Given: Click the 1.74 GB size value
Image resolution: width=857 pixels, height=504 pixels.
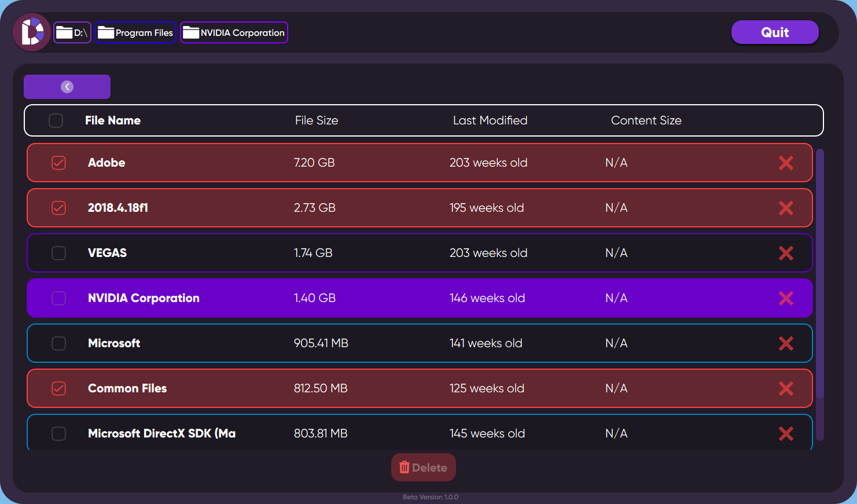Looking at the screenshot, I should [313, 253].
